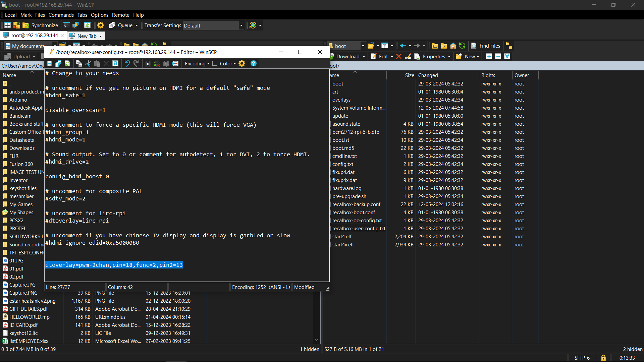Click the remote Select Files plus icon
This screenshot has height=362, width=644.
[489, 57]
